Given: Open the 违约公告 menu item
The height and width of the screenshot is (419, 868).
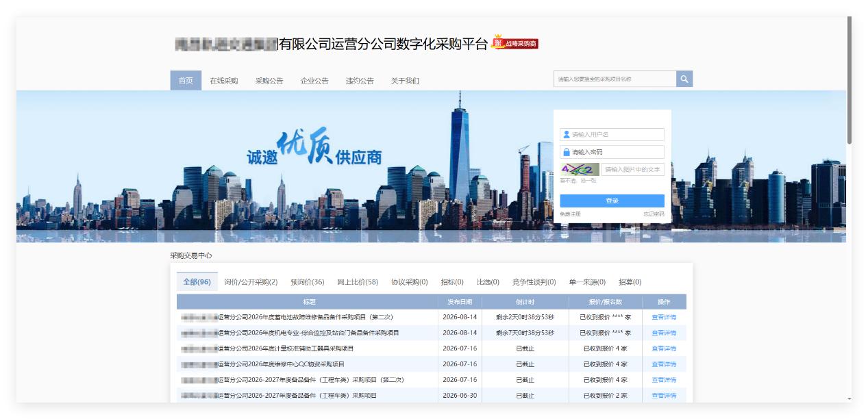Looking at the screenshot, I should (360, 80).
